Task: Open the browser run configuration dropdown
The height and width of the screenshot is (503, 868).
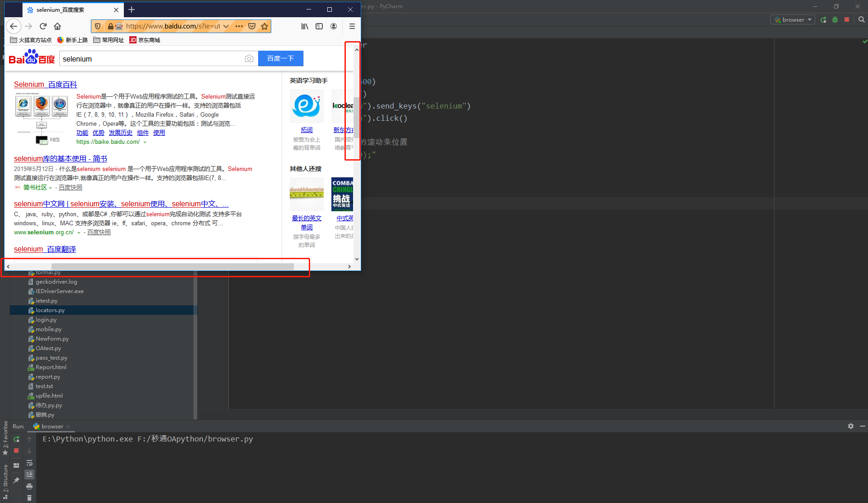Action: (x=793, y=19)
